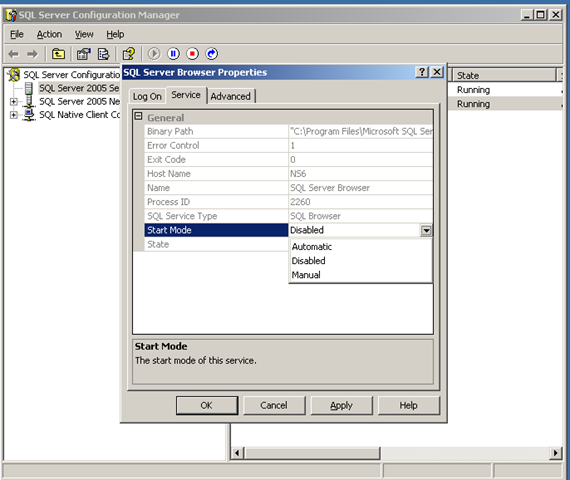Select the SQL Server 2005 Network tree item
The height and width of the screenshot is (480, 570).
pos(79,102)
